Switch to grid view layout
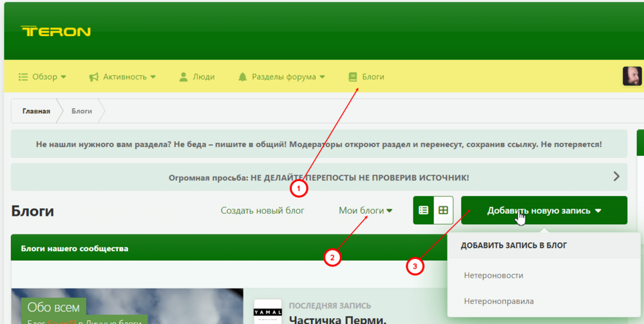This screenshot has width=644, height=324. (x=443, y=210)
